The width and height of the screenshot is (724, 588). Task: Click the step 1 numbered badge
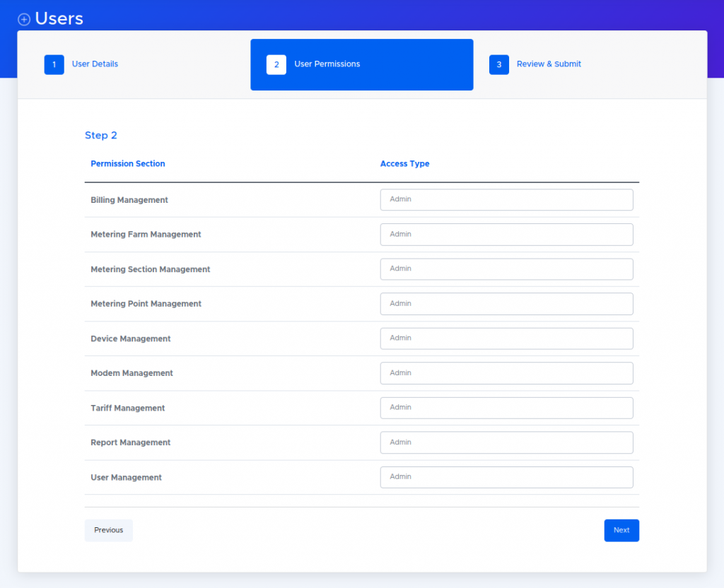[54, 64]
